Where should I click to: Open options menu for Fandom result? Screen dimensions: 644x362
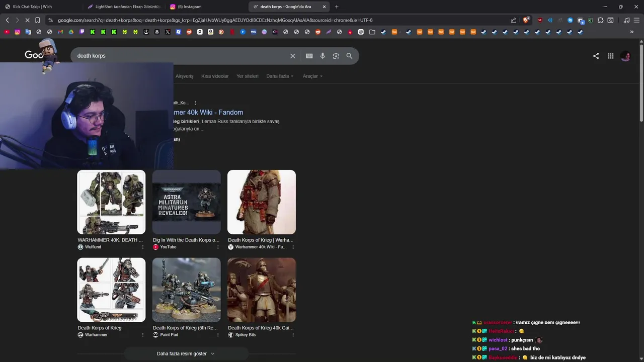pos(195,103)
